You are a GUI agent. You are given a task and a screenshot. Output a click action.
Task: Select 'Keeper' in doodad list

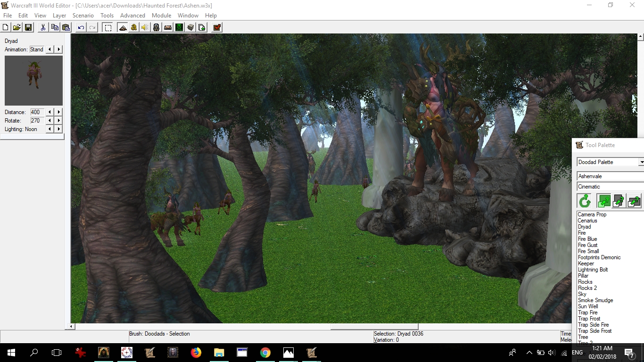pos(586,263)
